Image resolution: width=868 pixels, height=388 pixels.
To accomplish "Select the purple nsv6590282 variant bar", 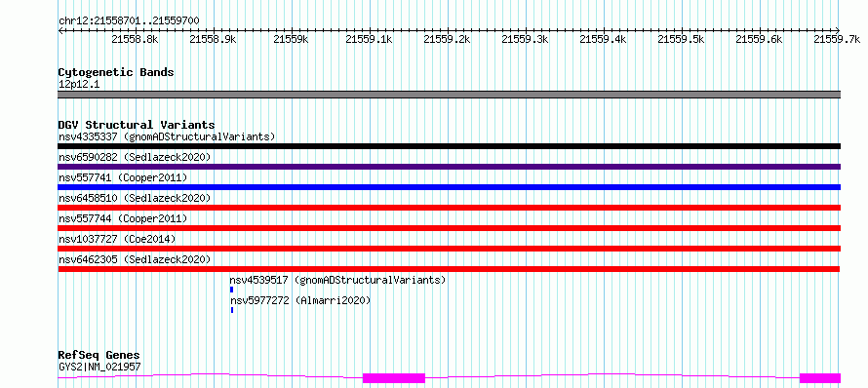I will (450, 167).
